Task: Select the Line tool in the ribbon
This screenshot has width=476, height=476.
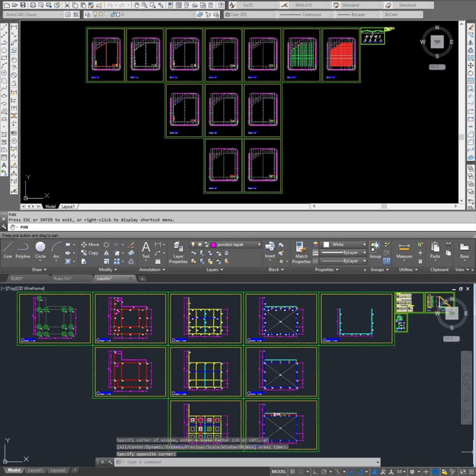Action: click(x=8, y=250)
